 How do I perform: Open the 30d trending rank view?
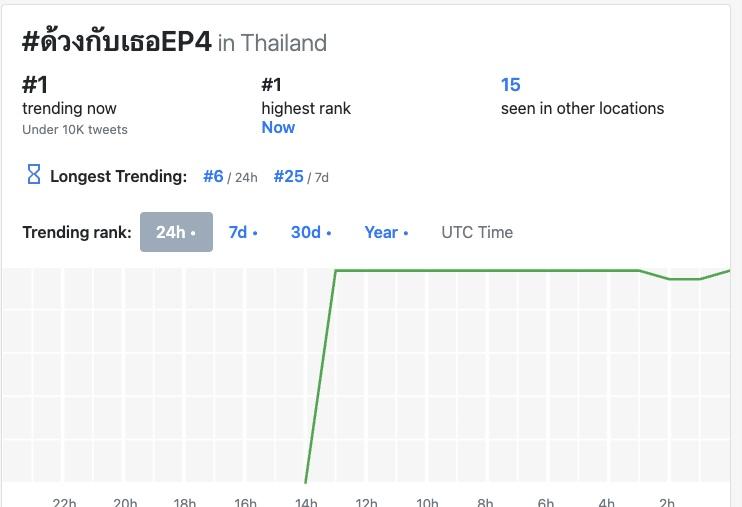pos(310,232)
